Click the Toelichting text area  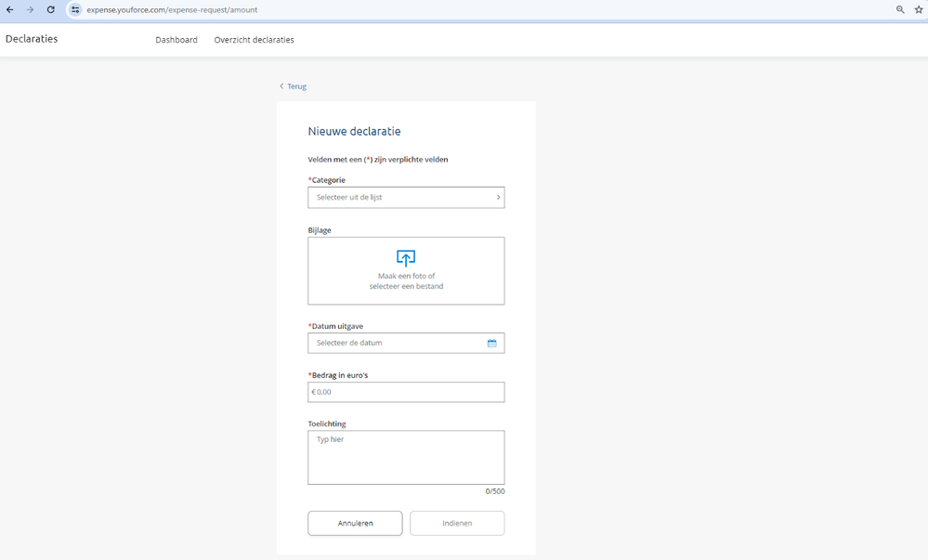coord(406,458)
